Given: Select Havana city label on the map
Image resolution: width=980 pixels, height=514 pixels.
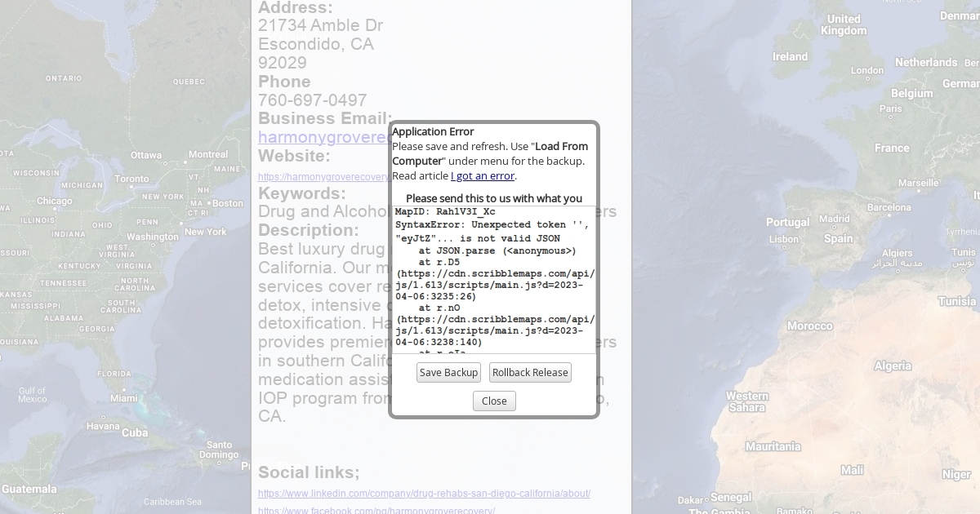Looking at the screenshot, I should pos(103,426).
